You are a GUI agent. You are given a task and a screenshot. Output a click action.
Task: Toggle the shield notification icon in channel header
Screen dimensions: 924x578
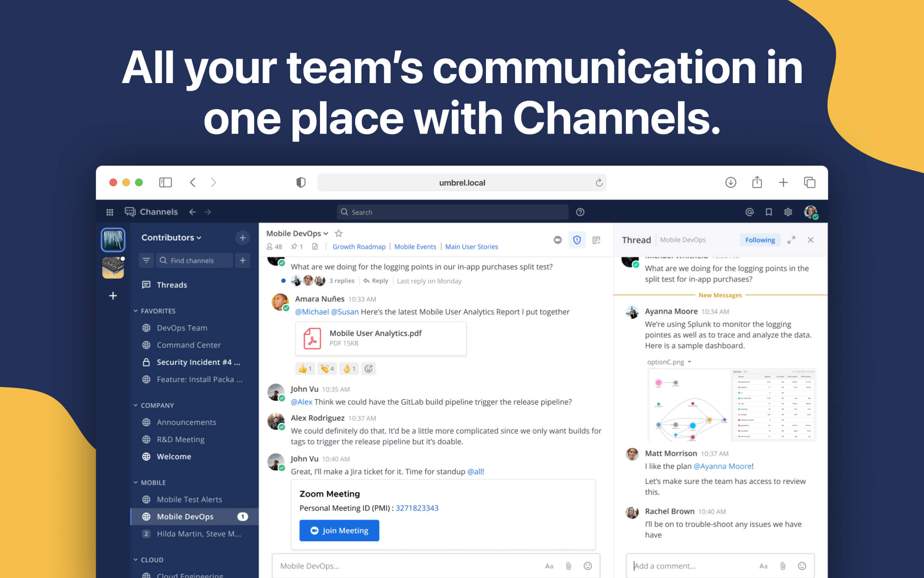pyautogui.click(x=577, y=240)
